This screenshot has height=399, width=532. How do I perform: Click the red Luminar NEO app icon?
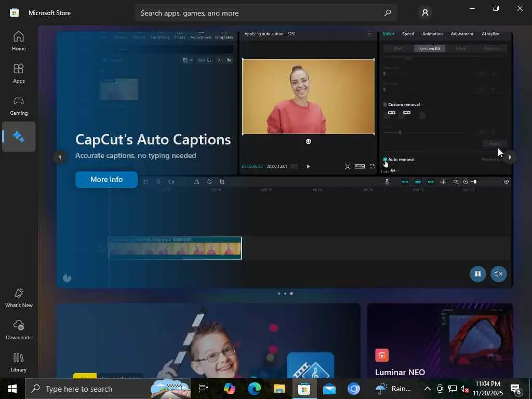[382, 355]
